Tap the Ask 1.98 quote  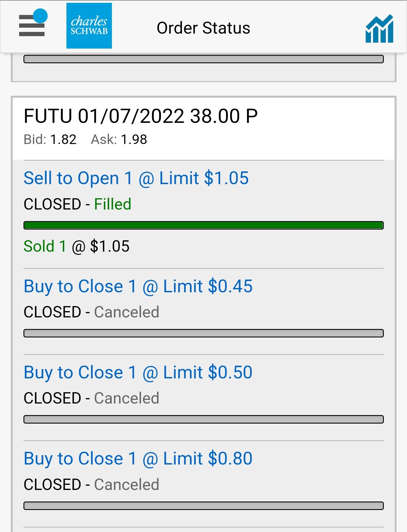pyautogui.click(x=119, y=139)
